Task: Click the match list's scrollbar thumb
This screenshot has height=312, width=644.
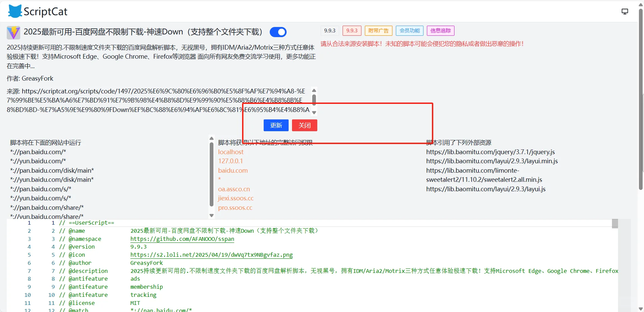Action: click(x=212, y=174)
